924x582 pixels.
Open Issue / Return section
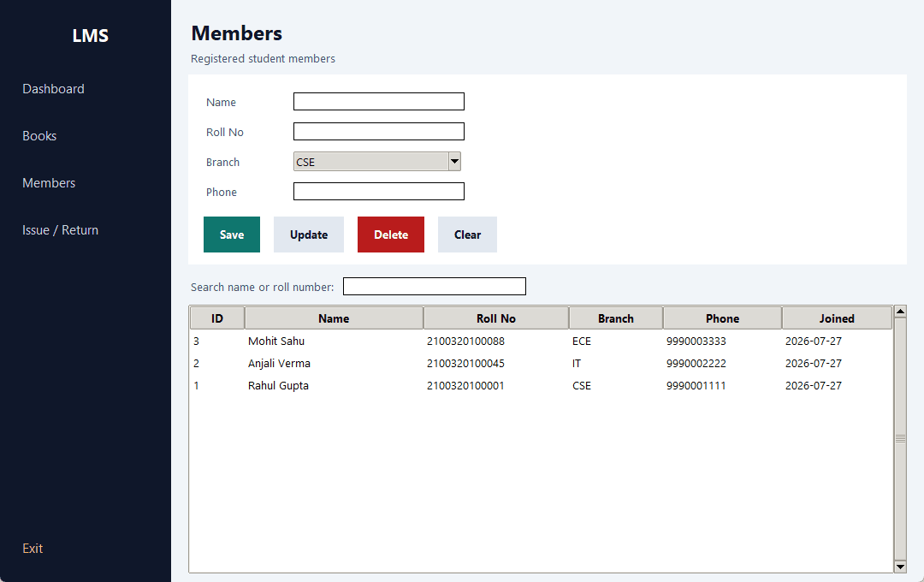60,230
